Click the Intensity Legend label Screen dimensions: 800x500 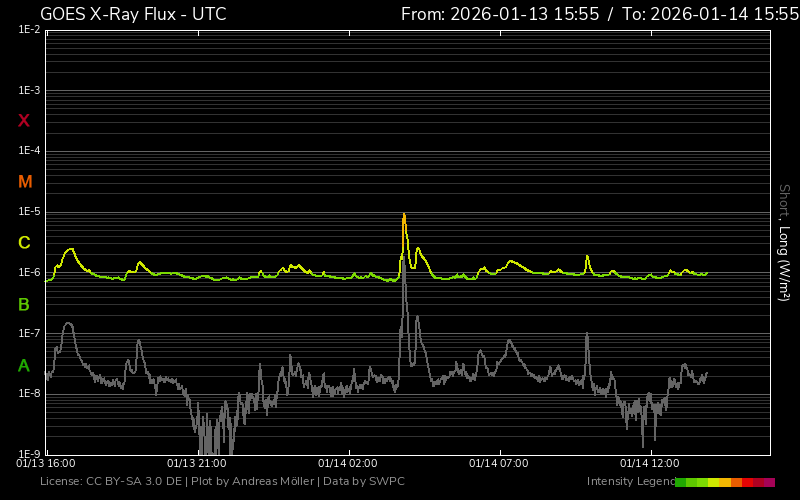tap(629, 482)
